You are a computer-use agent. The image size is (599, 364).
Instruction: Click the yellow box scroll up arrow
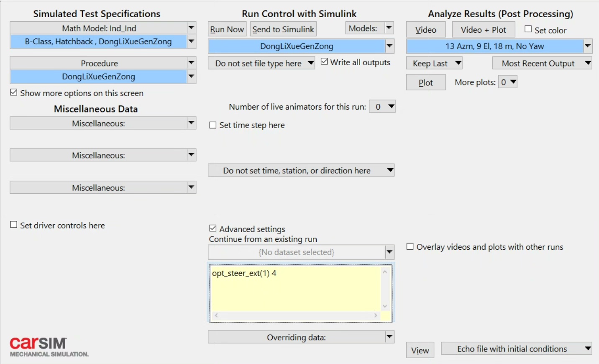(x=385, y=272)
